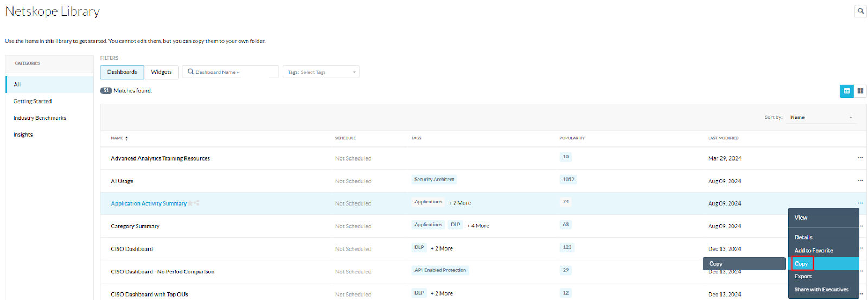The image size is (868, 300).
Task: Expand the Tags select dropdown
Action: (x=321, y=72)
